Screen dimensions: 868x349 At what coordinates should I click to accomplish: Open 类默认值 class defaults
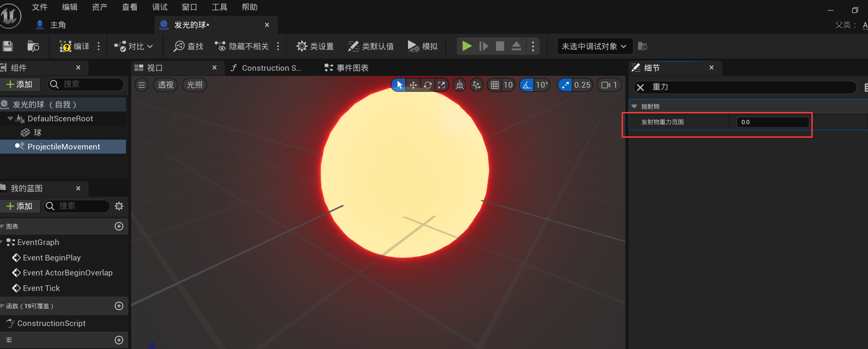coord(371,46)
